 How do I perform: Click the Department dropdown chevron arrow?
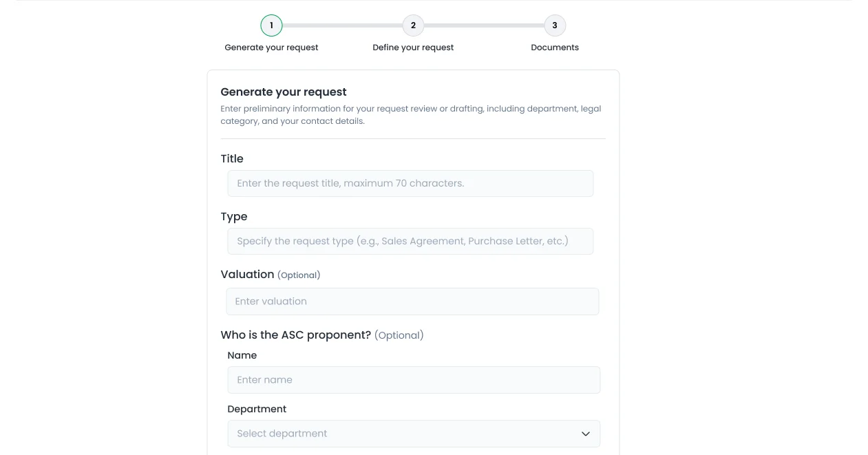click(x=586, y=434)
